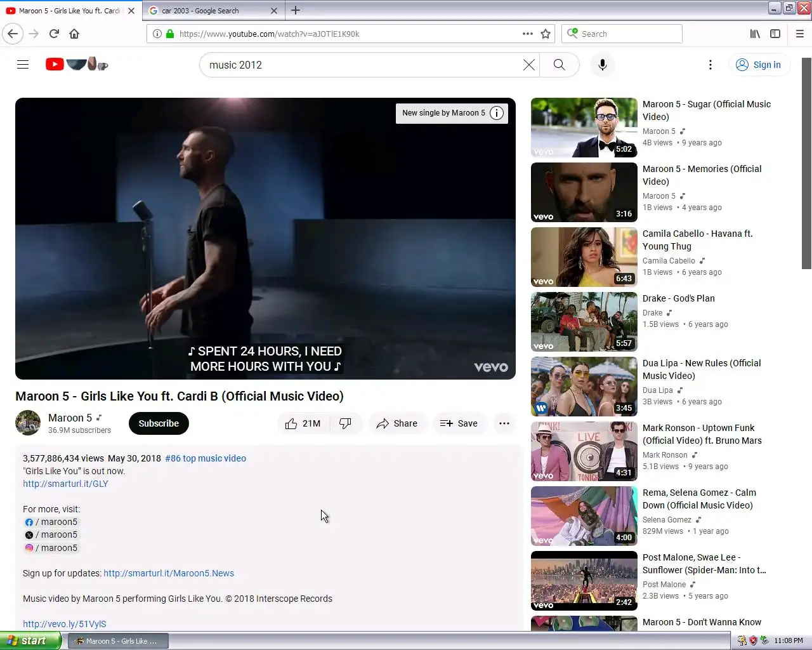Reload the page in the browser
Viewport: 812px width, 650px height.
coord(54,34)
